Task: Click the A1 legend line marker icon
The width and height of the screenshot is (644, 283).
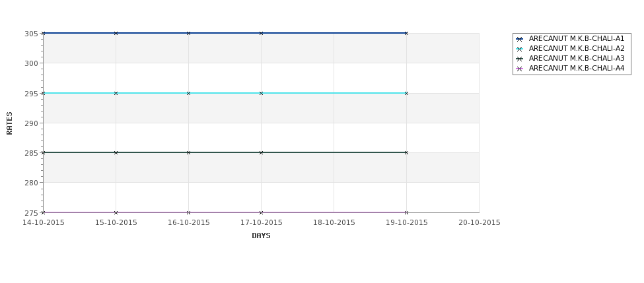Action: (519, 39)
